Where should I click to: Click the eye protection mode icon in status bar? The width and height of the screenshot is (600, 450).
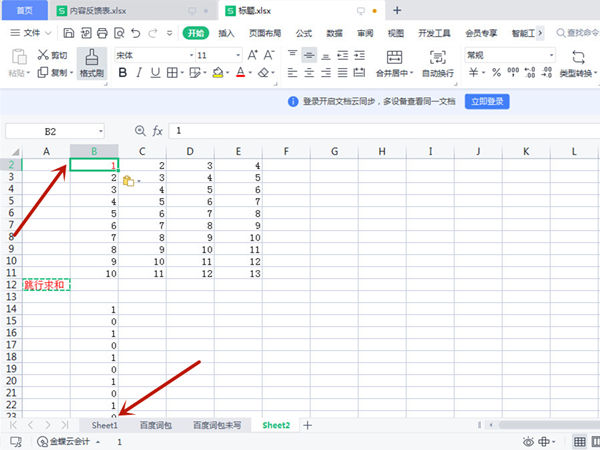530,441
